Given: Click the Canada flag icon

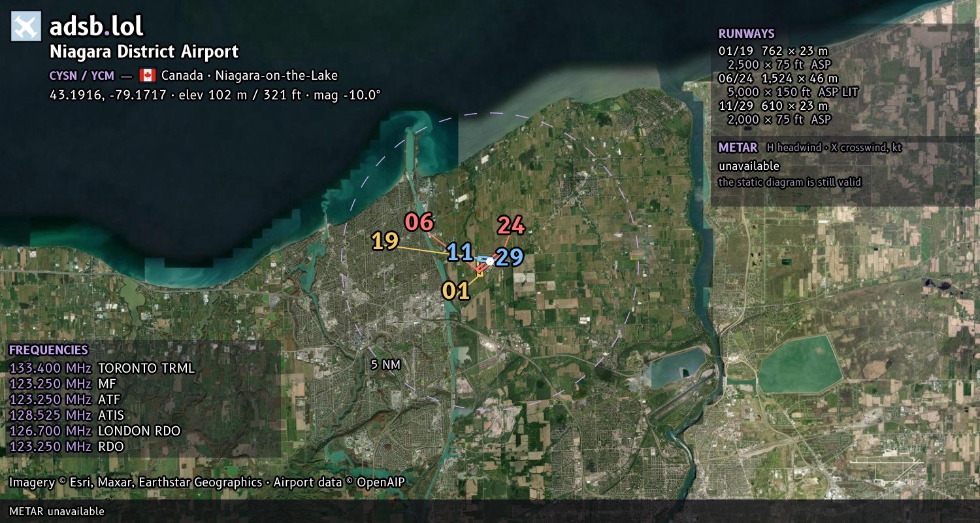Looking at the screenshot, I should 147,75.
